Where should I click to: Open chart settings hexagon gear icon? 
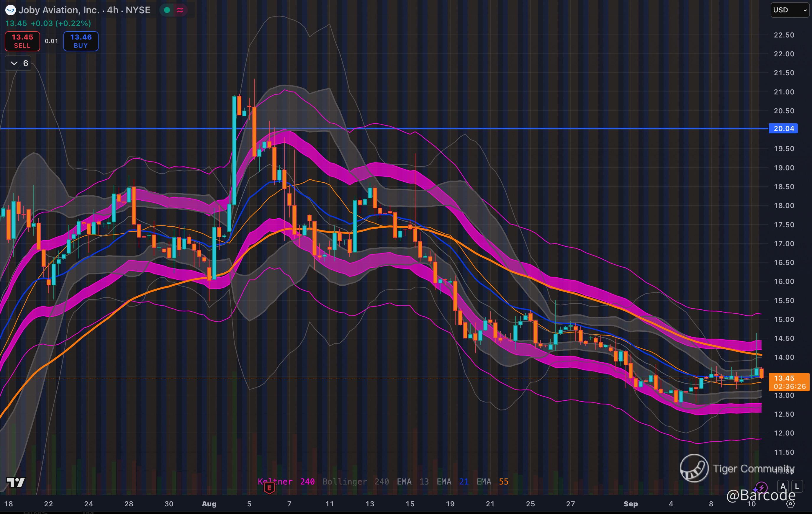tap(790, 504)
